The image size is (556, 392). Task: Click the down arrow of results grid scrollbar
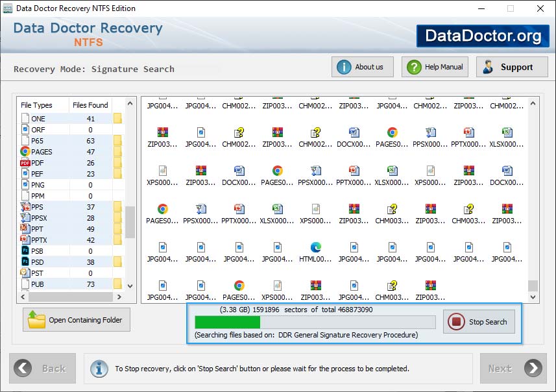(533, 297)
